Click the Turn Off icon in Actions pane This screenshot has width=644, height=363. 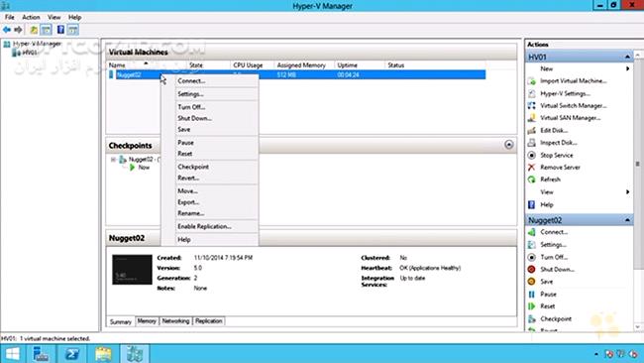pos(531,257)
